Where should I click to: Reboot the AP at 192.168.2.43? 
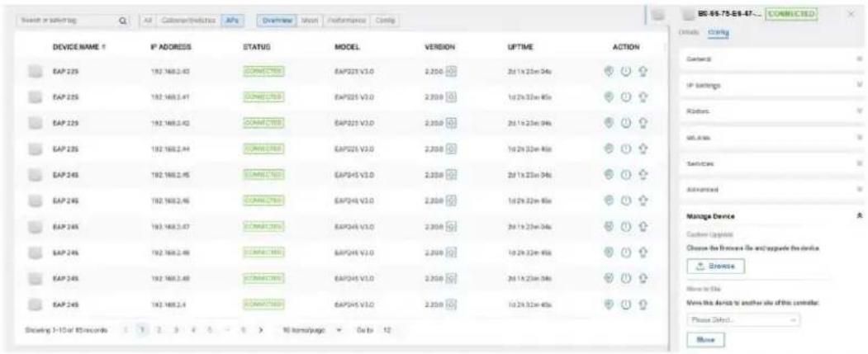tap(627, 71)
